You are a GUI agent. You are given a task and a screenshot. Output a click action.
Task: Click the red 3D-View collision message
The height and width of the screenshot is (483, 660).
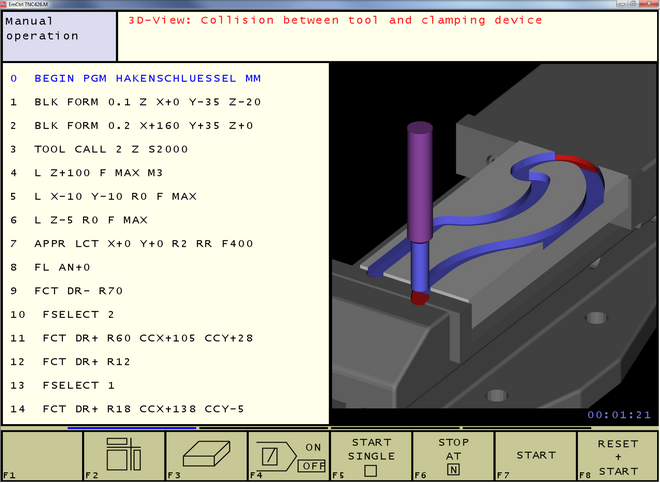pyautogui.click(x=334, y=20)
